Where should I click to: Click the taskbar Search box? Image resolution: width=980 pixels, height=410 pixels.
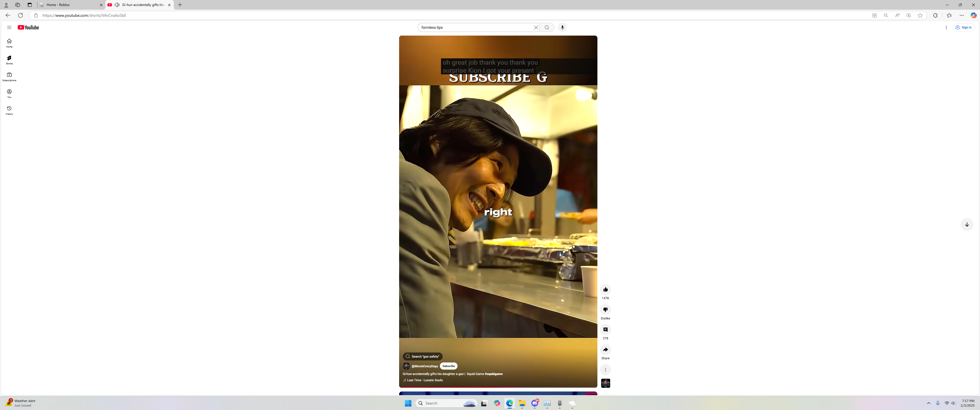(x=446, y=403)
